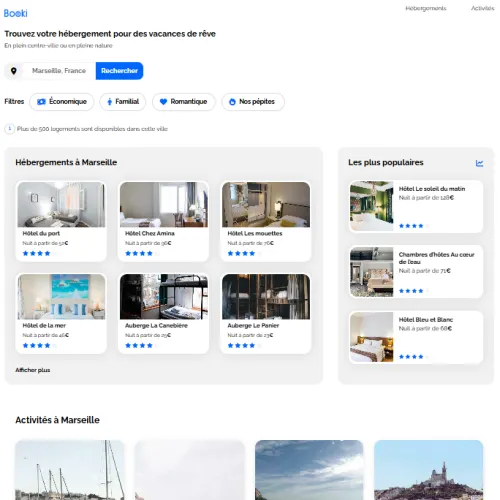Open the Activités menu item

coord(482,8)
